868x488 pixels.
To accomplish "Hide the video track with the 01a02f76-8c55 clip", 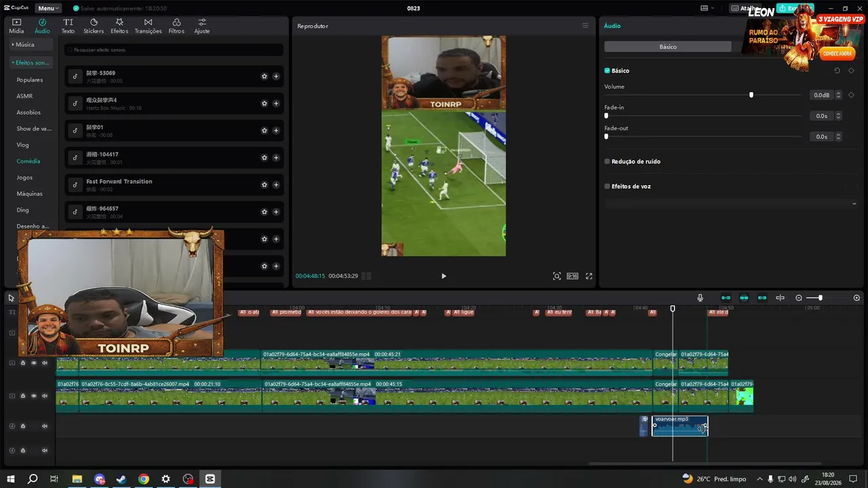I will point(34,396).
